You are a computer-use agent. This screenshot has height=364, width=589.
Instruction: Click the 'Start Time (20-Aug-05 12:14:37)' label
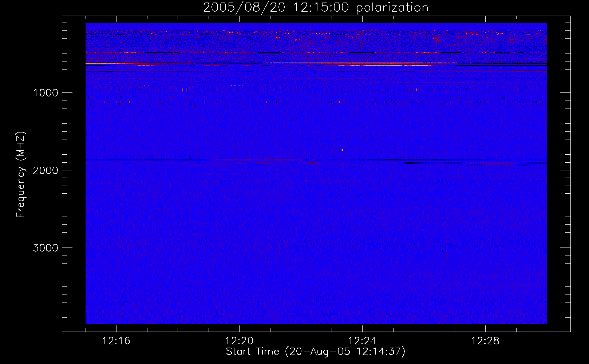click(x=316, y=352)
